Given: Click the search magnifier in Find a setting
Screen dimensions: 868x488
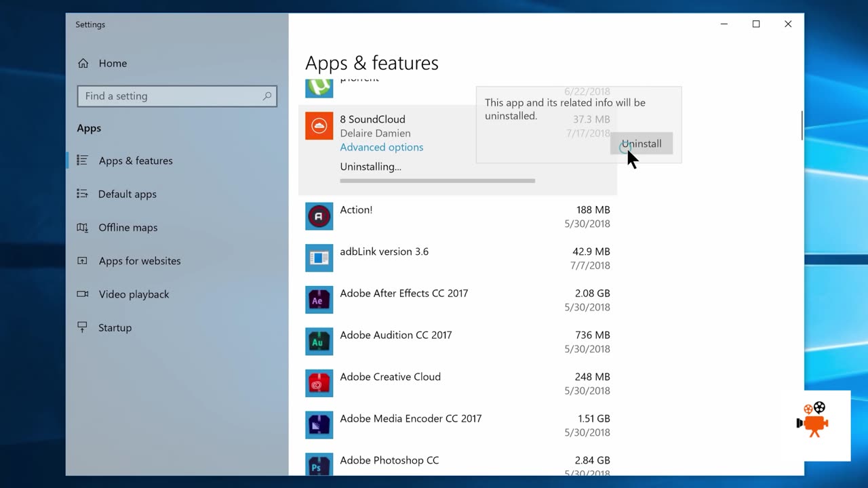Looking at the screenshot, I should pyautogui.click(x=267, y=96).
